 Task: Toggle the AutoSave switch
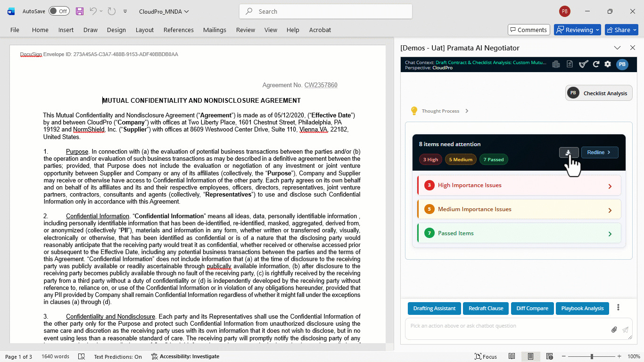pyautogui.click(x=59, y=11)
